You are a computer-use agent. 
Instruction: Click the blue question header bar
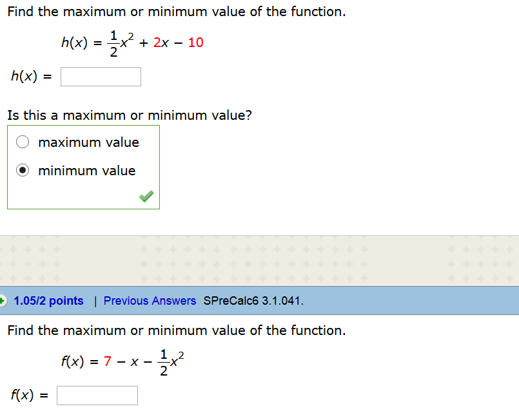[387, 300]
